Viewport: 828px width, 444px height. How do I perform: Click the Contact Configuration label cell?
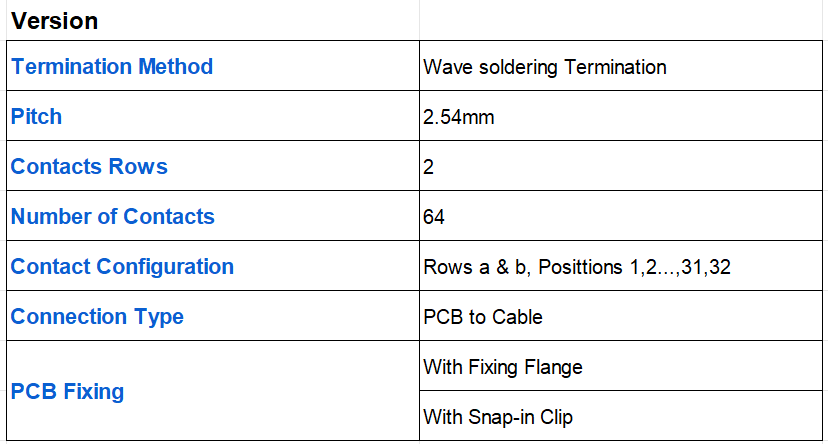click(213, 266)
